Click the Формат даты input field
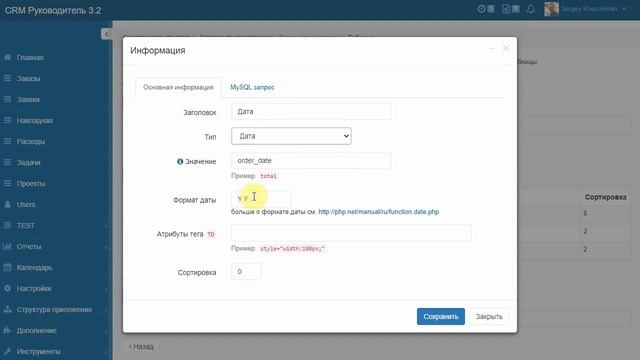 (x=261, y=199)
